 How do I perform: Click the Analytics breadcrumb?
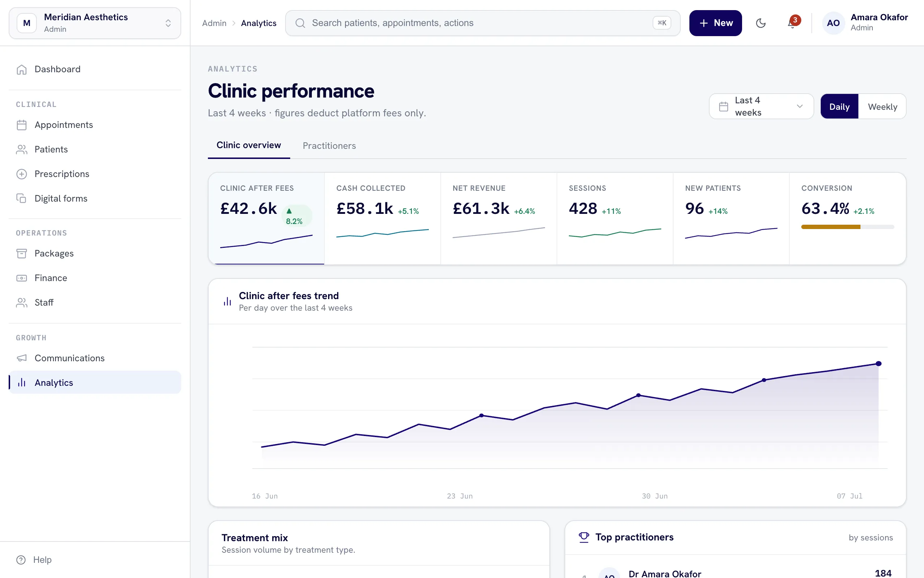coord(258,23)
